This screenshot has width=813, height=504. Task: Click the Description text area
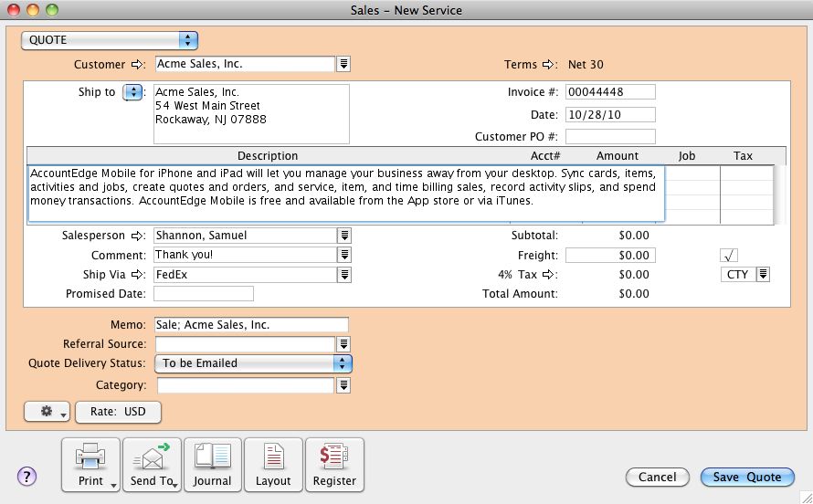pyautogui.click(x=346, y=194)
